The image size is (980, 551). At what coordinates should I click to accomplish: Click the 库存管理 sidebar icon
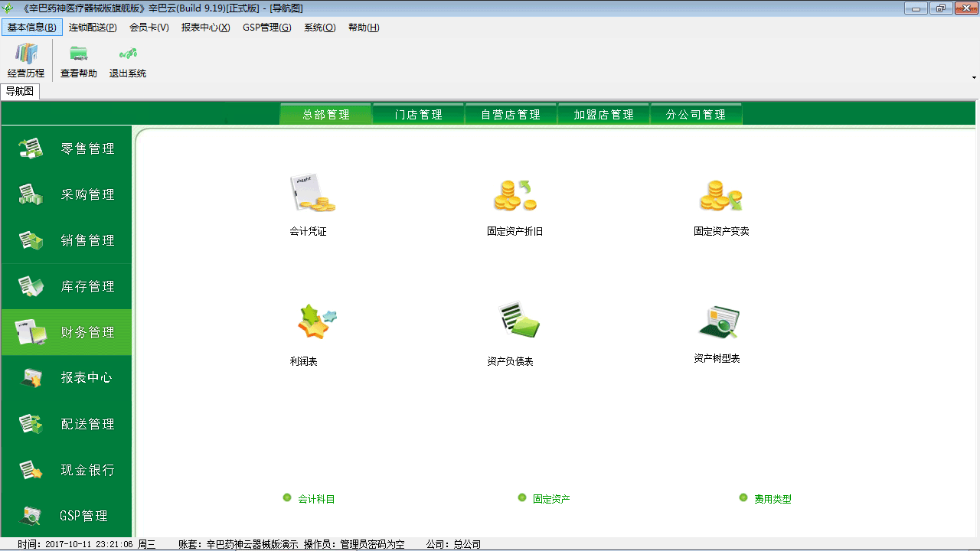tap(31, 286)
